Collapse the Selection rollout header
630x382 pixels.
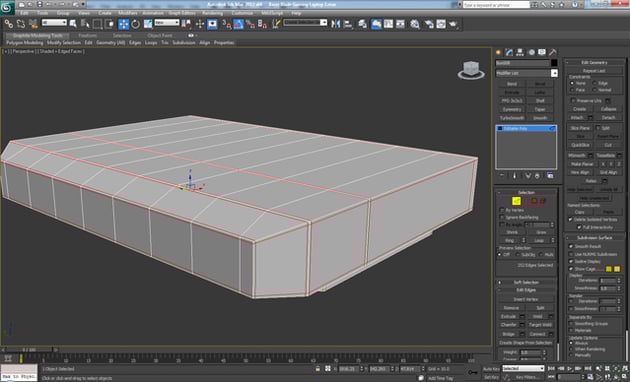coord(526,192)
